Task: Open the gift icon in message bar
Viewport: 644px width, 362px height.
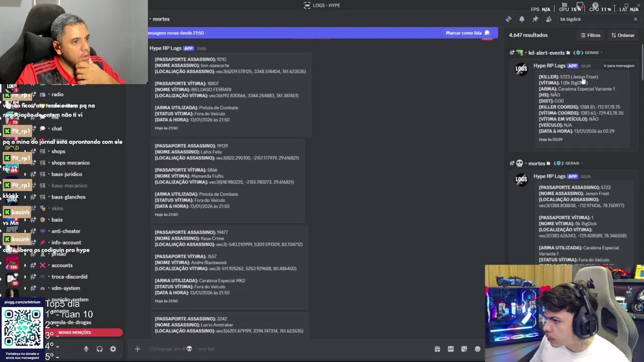Action: coord(437,349)
